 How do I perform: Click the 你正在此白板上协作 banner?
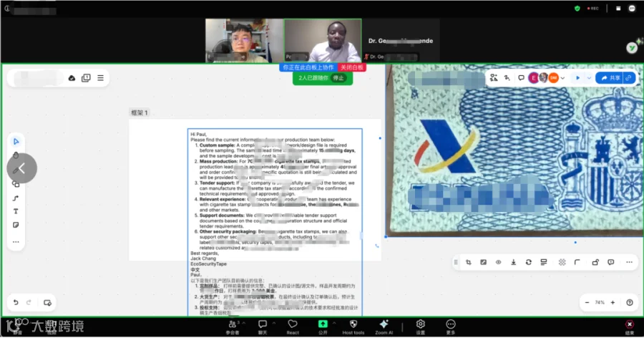point(308,67)
